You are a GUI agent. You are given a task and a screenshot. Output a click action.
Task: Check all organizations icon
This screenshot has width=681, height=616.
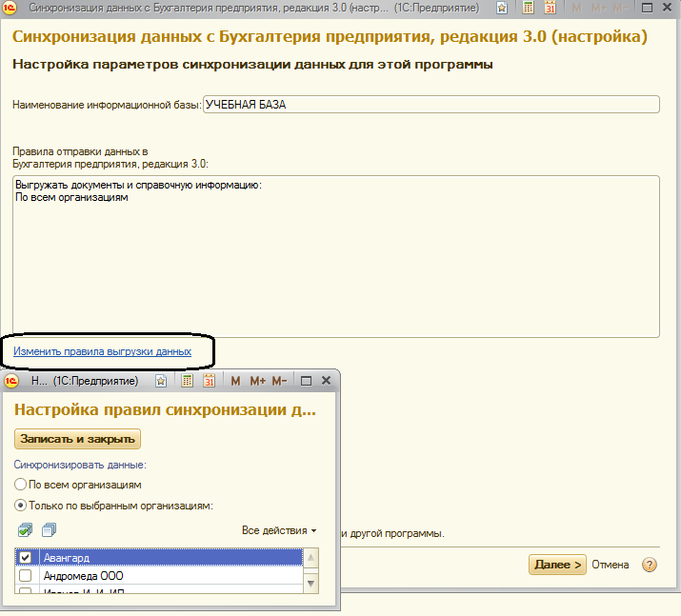(x=25, y=530)
